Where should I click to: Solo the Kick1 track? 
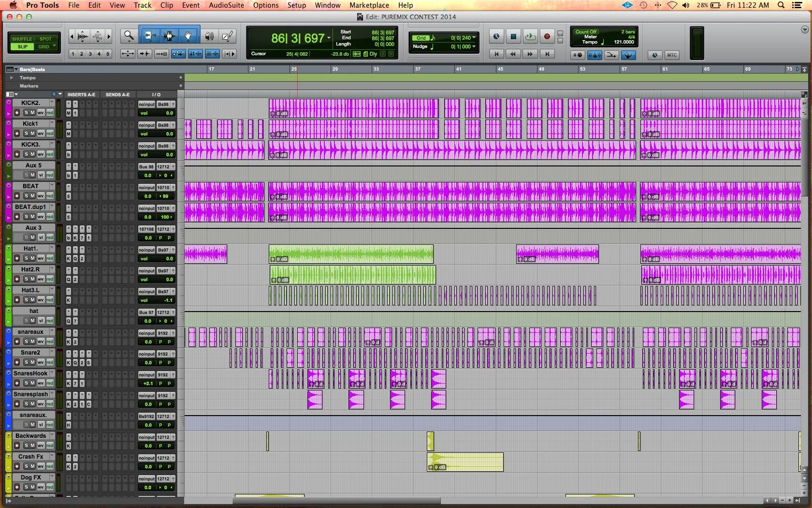[26, 133]
